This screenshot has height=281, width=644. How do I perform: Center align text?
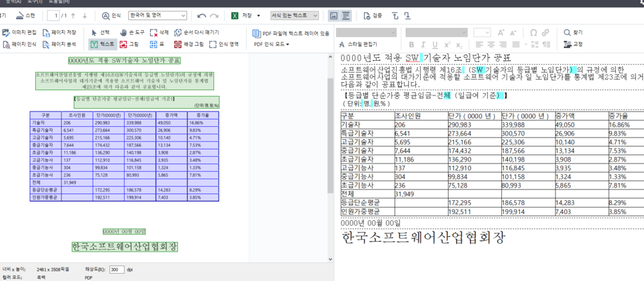[491, 44]
